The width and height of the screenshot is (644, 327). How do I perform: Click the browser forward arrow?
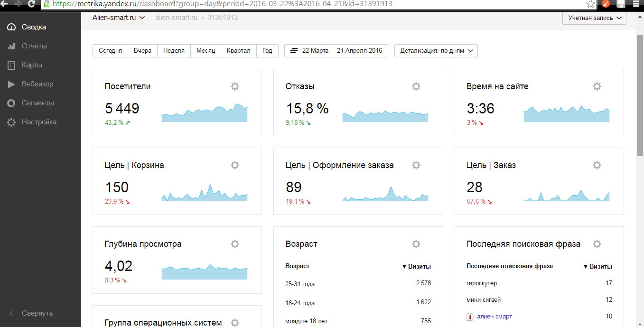(x=18, y=3)
